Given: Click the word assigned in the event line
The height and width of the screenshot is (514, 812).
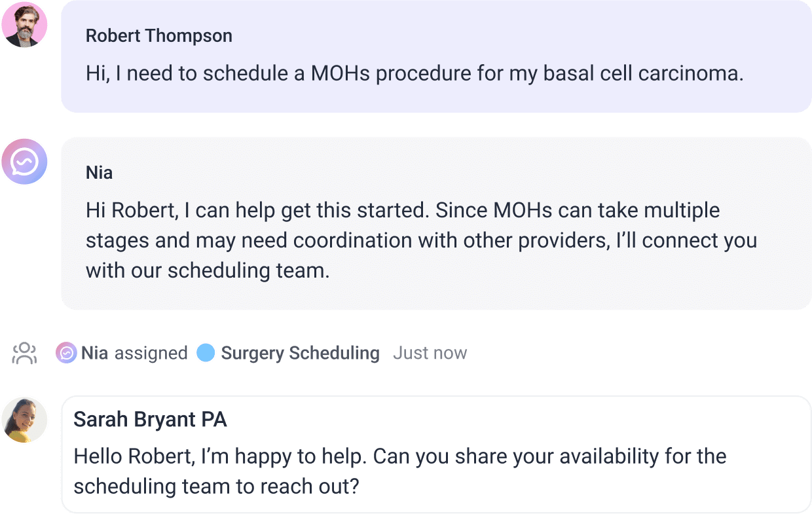Looking at the screenshot, I should (151, 352).
